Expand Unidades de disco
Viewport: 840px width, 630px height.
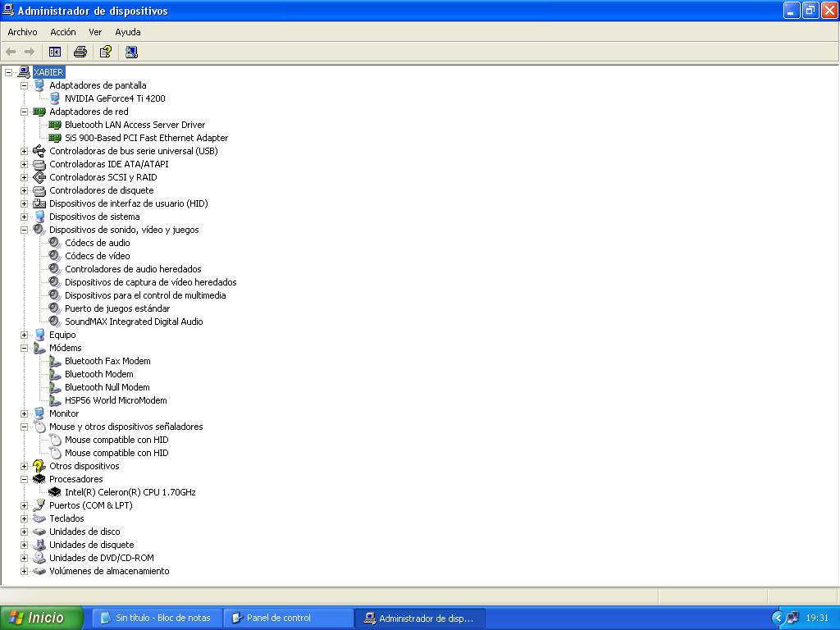pos(24,532)
